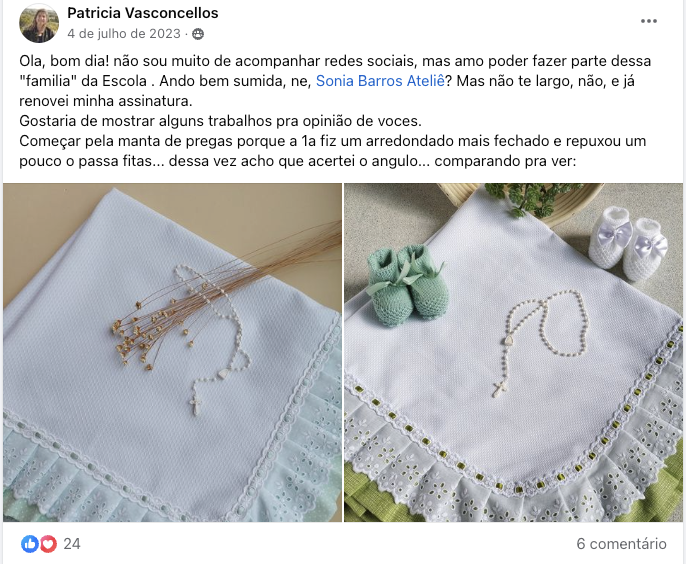Show who reacted via the 24 count

coord(72,544)
